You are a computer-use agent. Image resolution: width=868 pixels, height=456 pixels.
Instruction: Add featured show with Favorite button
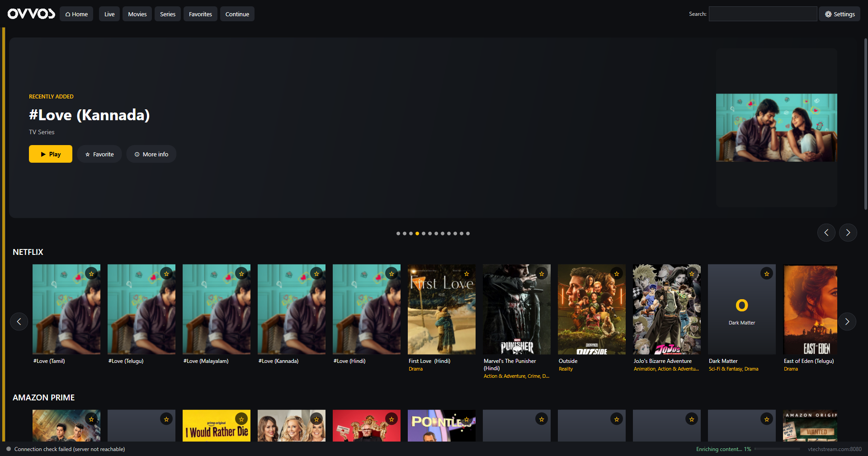(99, 154)
